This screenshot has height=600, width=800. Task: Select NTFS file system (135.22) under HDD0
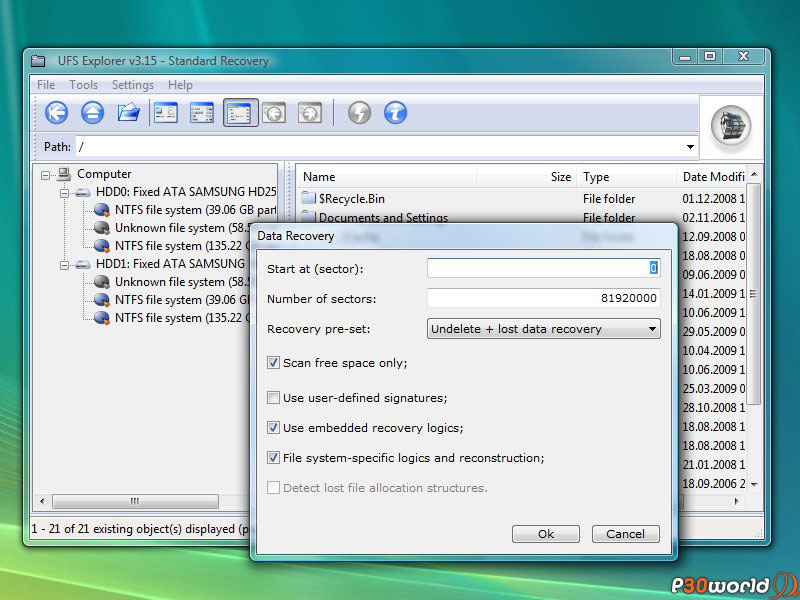(182, 245)
